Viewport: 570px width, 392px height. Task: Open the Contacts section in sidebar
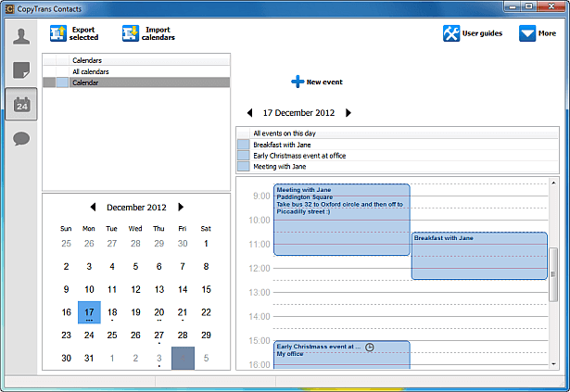click(x=21, y=36)
